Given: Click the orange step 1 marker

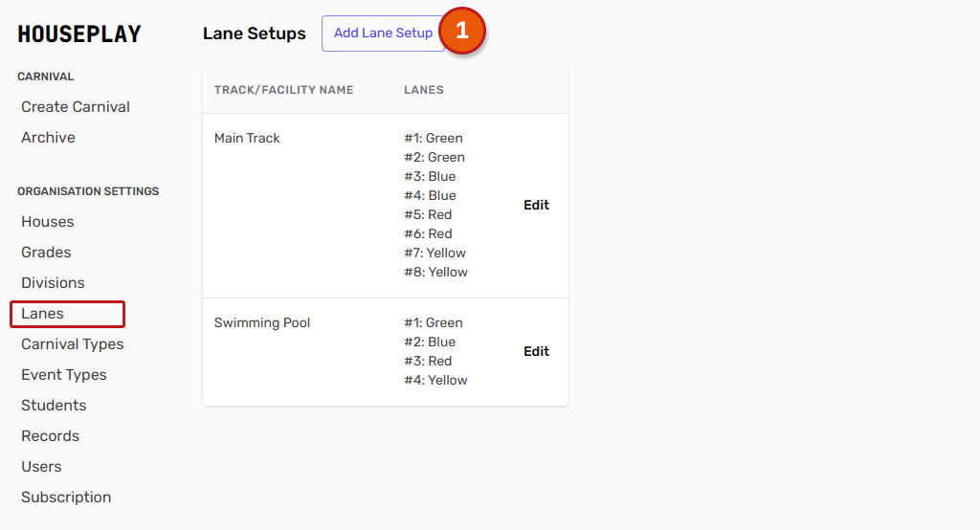Looking at the screenshot, I should tap(462, 32).
